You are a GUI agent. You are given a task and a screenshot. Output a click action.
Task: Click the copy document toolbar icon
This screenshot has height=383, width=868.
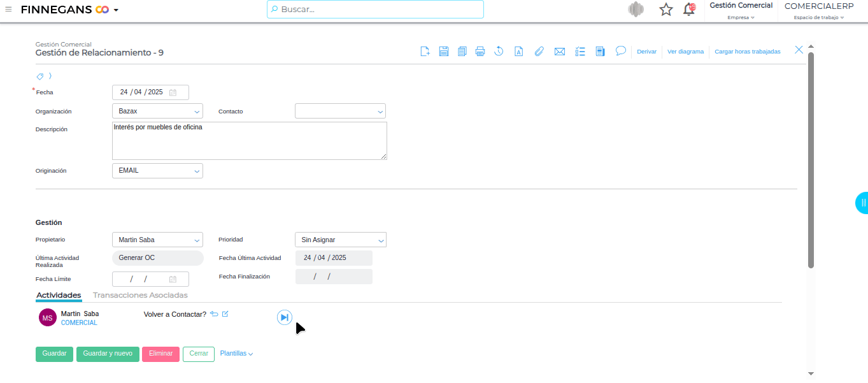(462, 52)
